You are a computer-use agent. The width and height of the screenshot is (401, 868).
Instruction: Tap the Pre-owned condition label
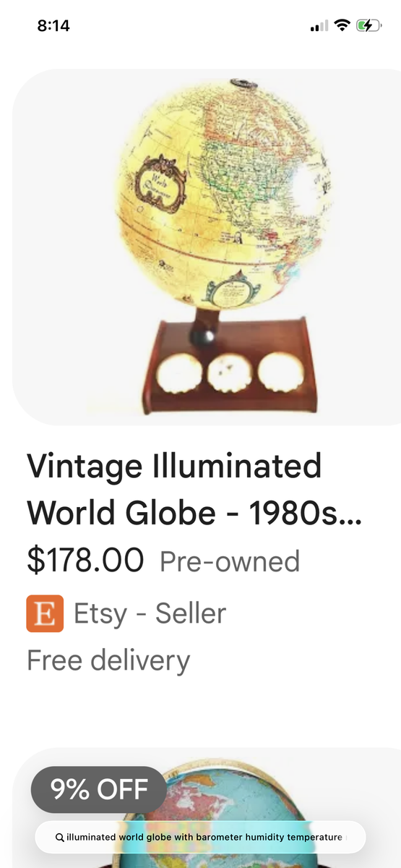tap(230, 561)
